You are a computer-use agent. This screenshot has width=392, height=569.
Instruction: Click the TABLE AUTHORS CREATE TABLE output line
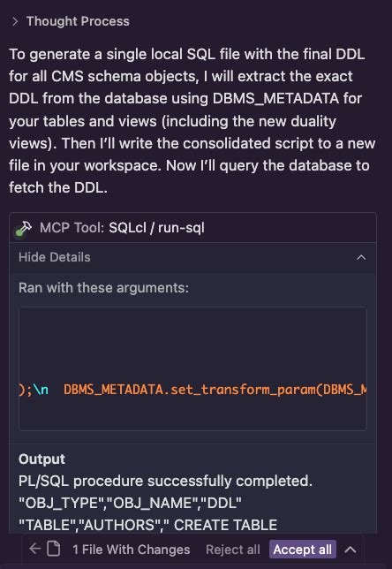click(x=148, y=525)
